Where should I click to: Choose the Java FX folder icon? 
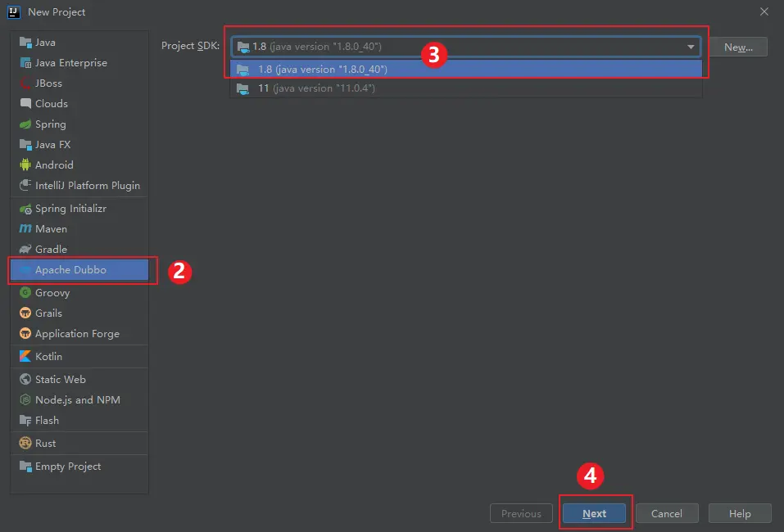25,144
